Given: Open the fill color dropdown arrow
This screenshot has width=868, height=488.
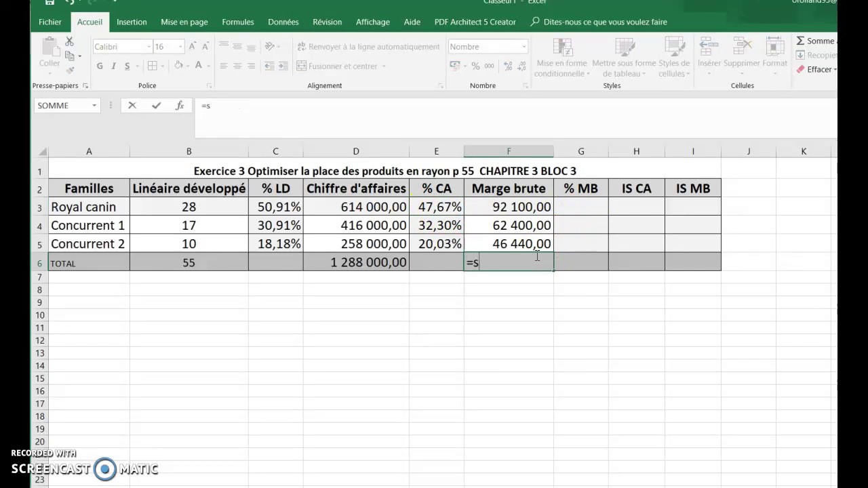Looking at the screenshot, I should coord(188,66).
